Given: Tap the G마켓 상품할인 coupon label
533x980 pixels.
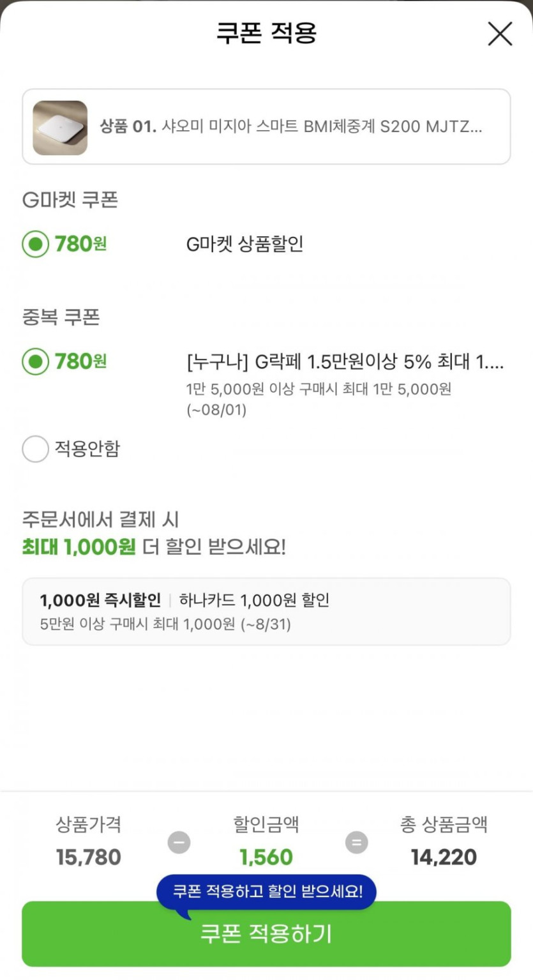Looking at the screenshot, I should pos(244,244).
